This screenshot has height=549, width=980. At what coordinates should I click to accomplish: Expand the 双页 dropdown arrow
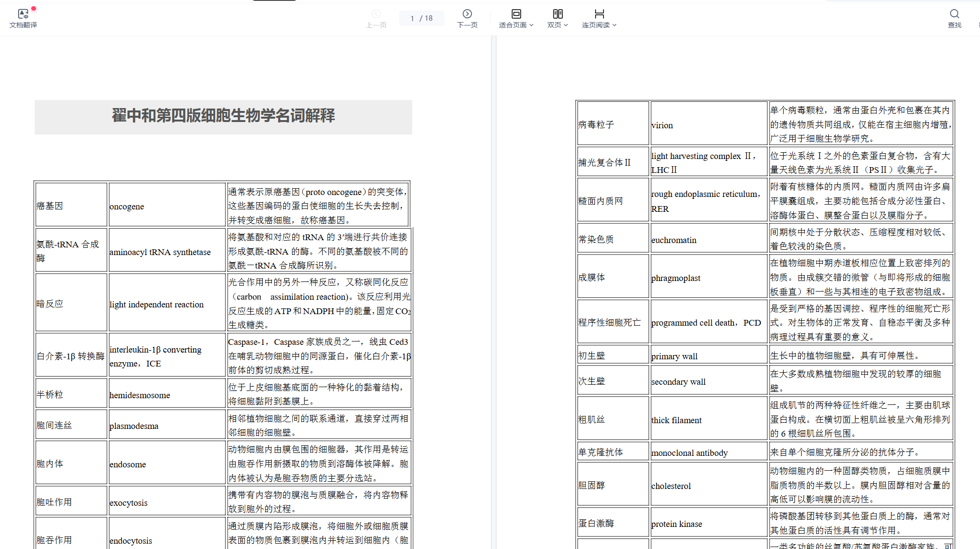click(x=566, y=25)
